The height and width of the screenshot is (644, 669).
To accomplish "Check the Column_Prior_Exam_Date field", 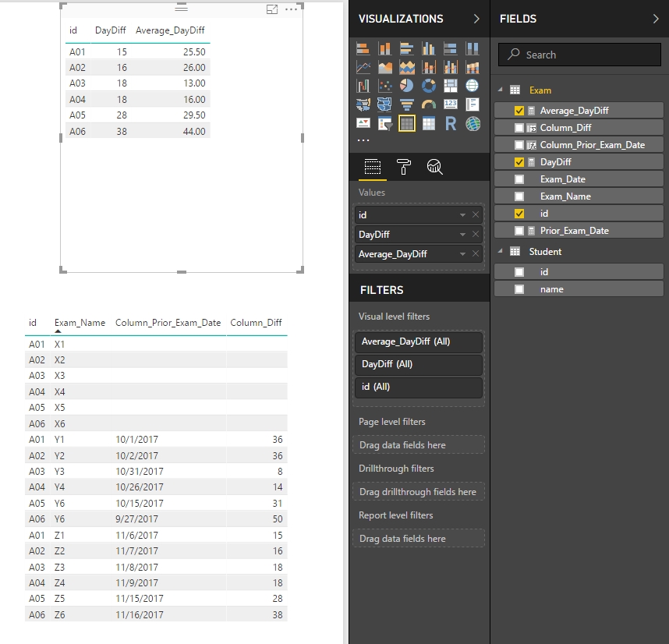I will click(x=519, y=145).
